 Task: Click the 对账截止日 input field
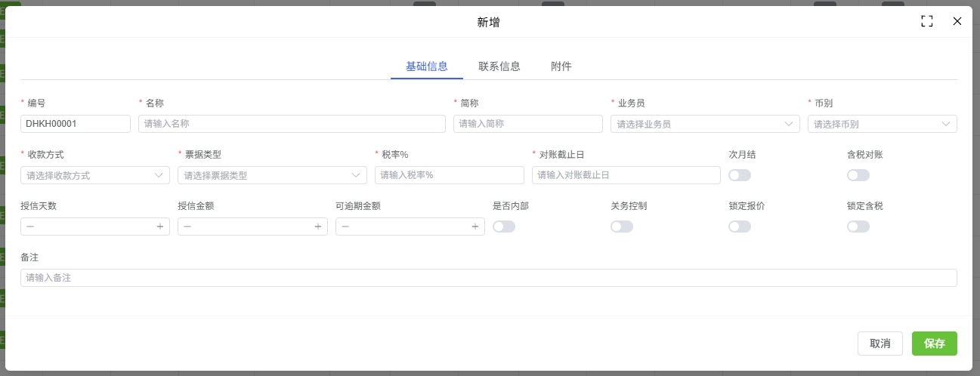click(626, 175)
